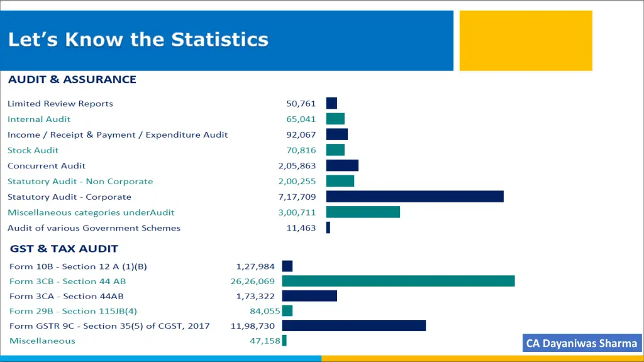
Task: Select the "Let's Know the Statistics" title
Action: coord(138,40)
